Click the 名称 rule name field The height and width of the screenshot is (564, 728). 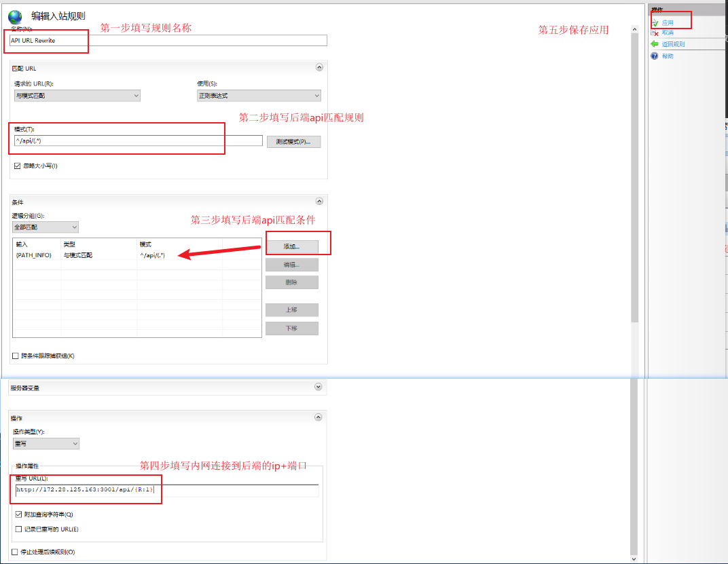168,41
